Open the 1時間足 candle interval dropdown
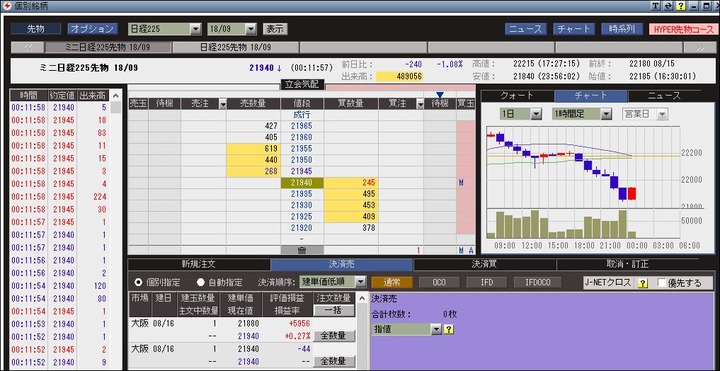720x371 pixels. coord(607,114)
